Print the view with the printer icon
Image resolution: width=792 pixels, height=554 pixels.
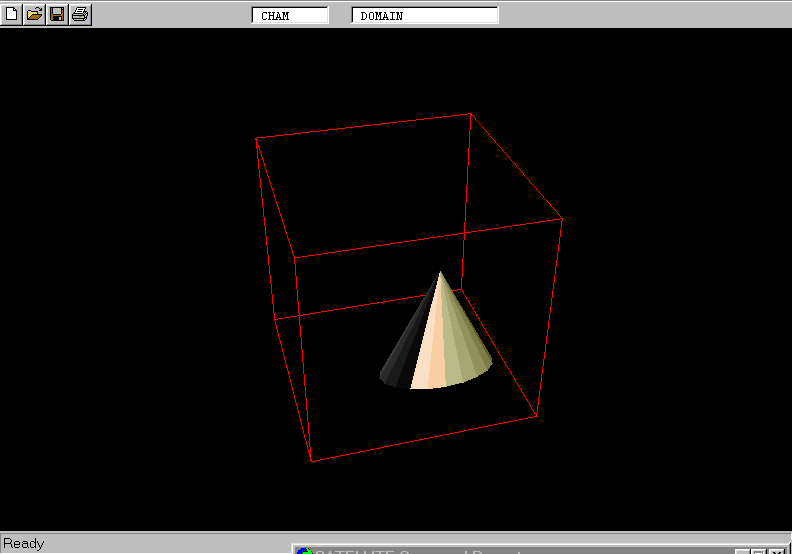(x=80, y=14)
